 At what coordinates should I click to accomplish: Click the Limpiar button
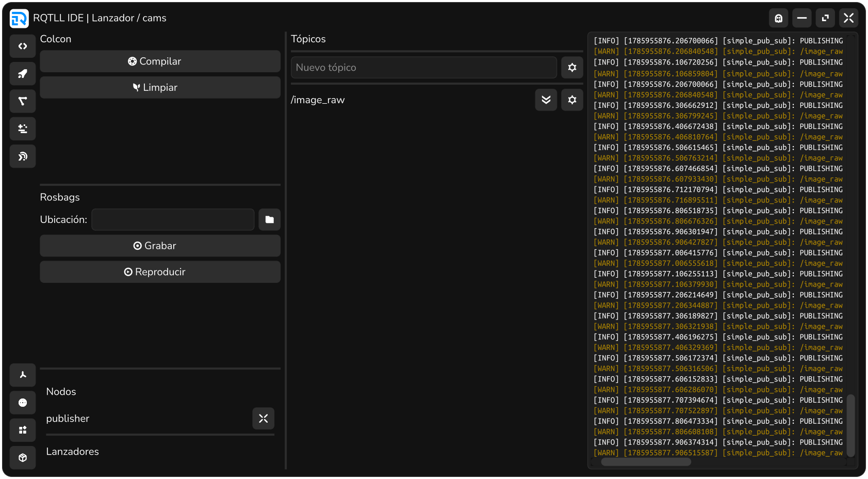tap(160, 87)
